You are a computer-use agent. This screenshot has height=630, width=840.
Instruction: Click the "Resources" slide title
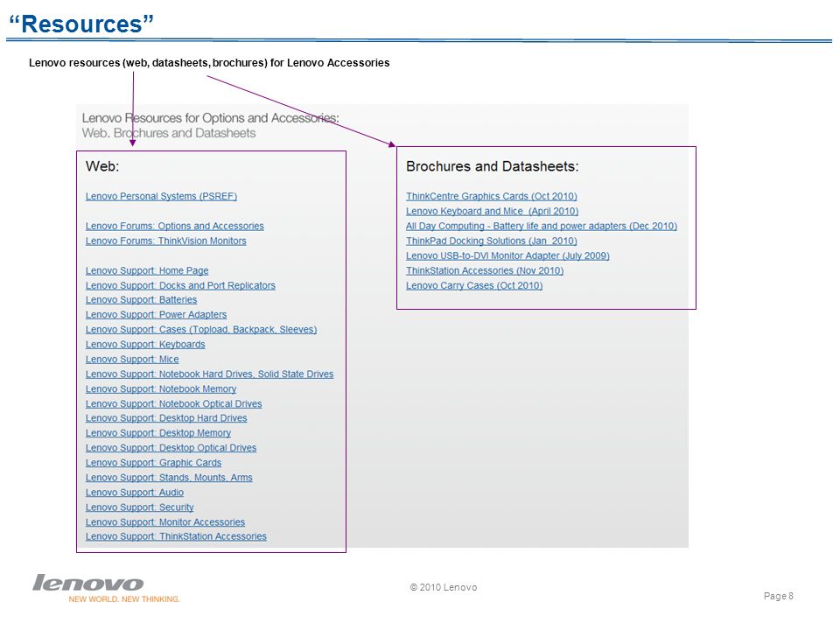click(81, 24)
